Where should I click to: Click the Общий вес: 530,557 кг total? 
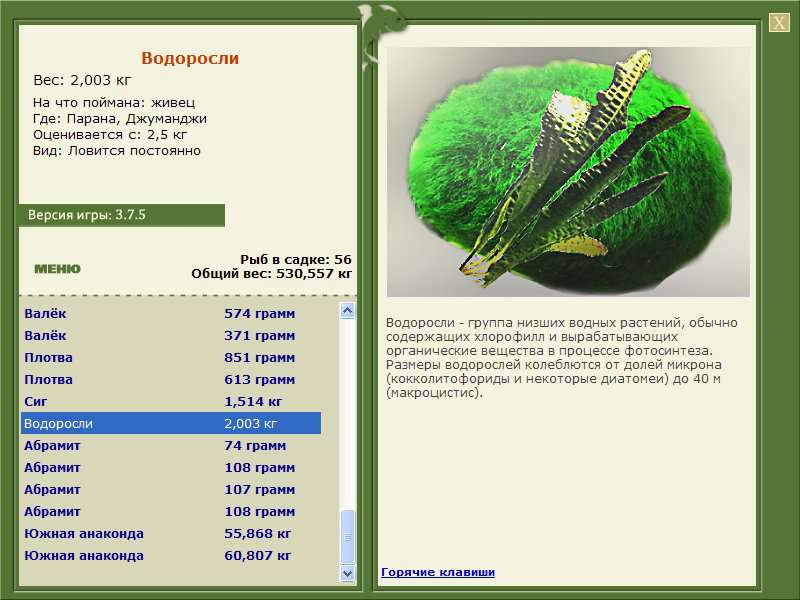(271, 273)
